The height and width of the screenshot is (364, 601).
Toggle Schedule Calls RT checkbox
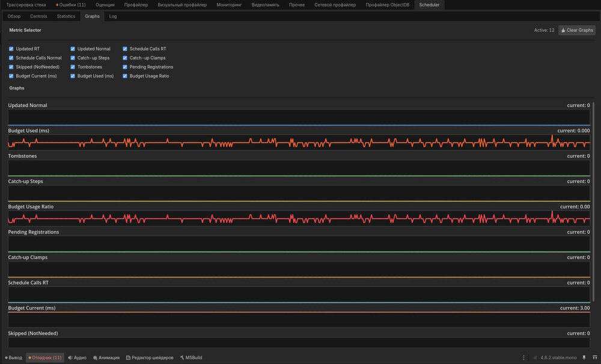tap(125, 49)
